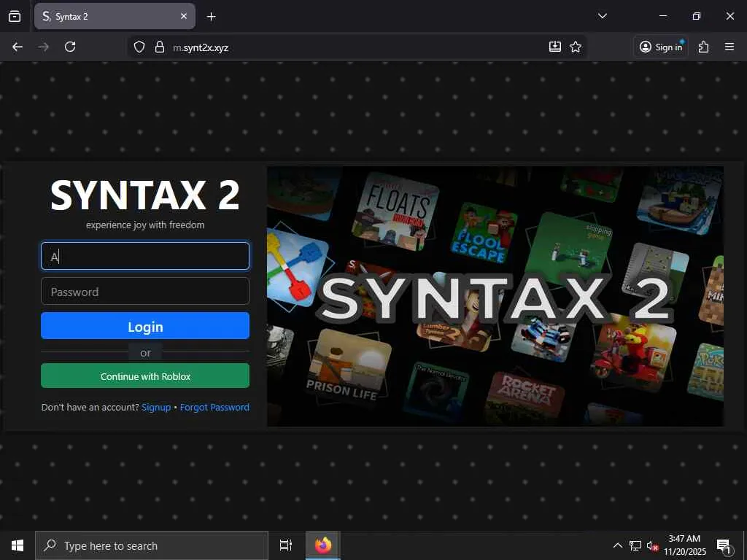
Task: Go back to the previous page
Action: click(18, 47)
